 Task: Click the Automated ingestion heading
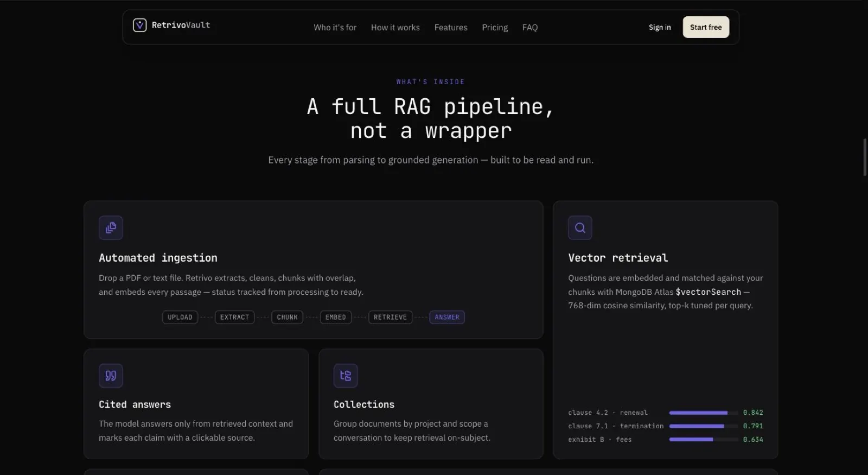pyautogui.click(x=158, y=258)
